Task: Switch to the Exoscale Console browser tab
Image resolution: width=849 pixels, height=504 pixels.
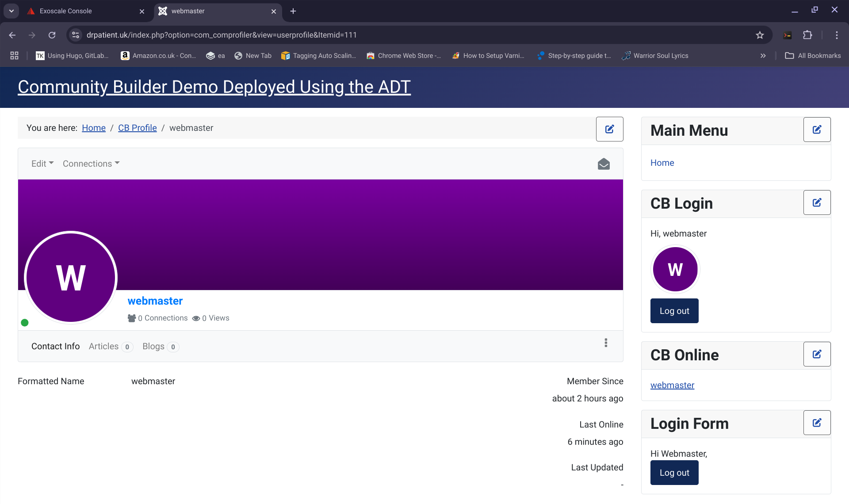Action: [66, 11]
